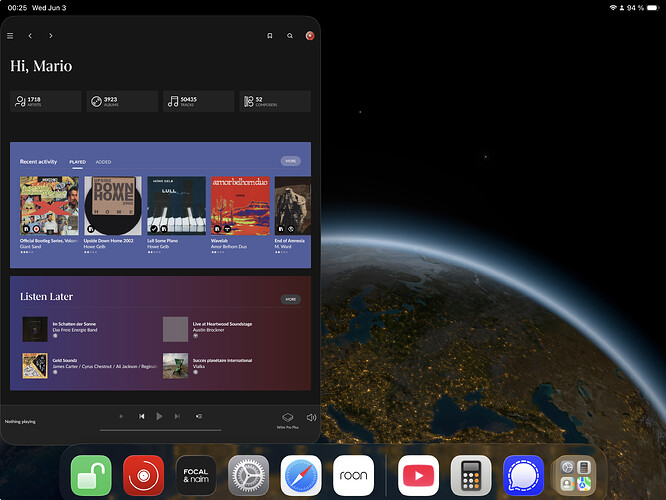
Task: Click Das Freie Energie Band artist
Action: (75, 330)
